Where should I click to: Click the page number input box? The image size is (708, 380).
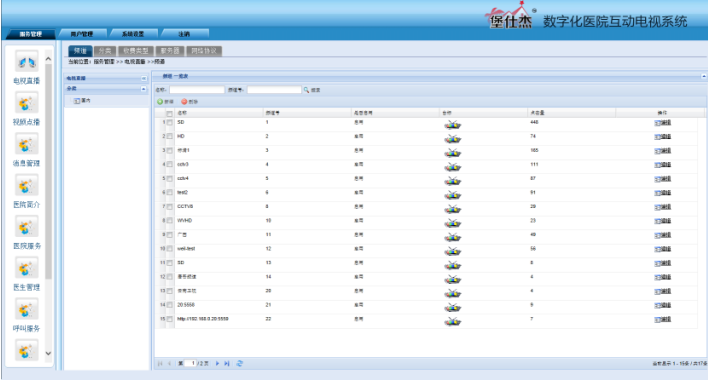pos(191,363)
